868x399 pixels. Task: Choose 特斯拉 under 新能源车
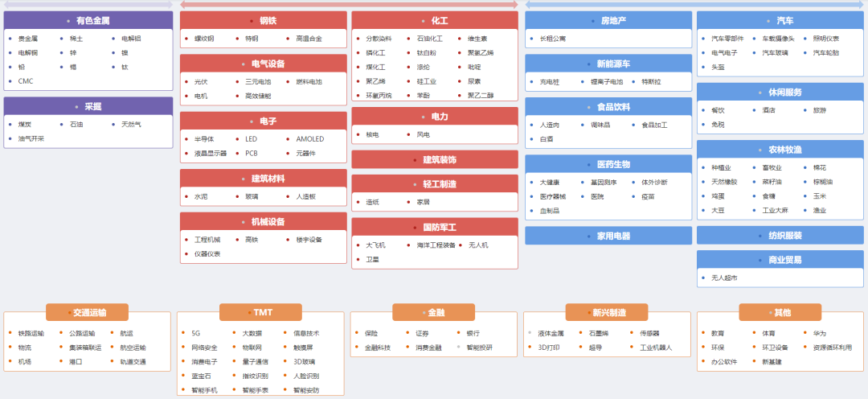click(651, 81)
